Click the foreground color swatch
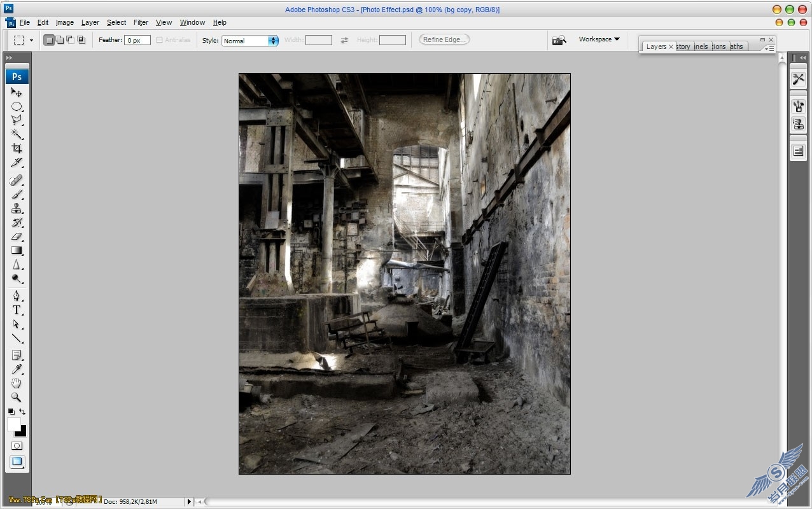The height and width of the screenshot is (509, 812). tap(14, 424)
